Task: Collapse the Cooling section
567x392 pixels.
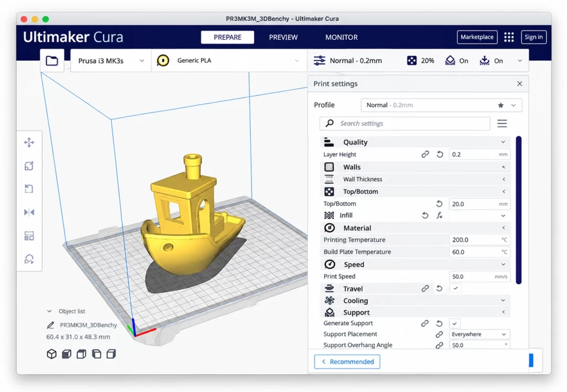Action: click(415, 301)
